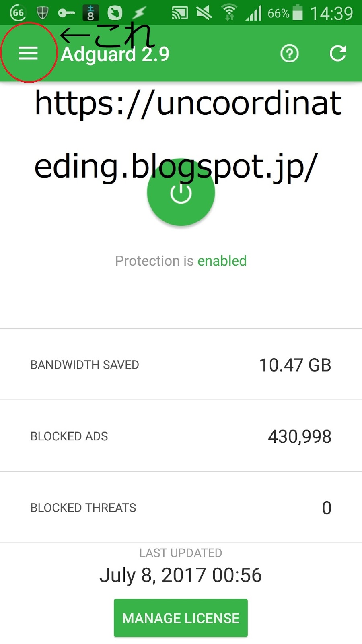Screen dimensions: 362x644
Task: Tap the Adguard 2.9 title
Action: (x=115, y=54)
